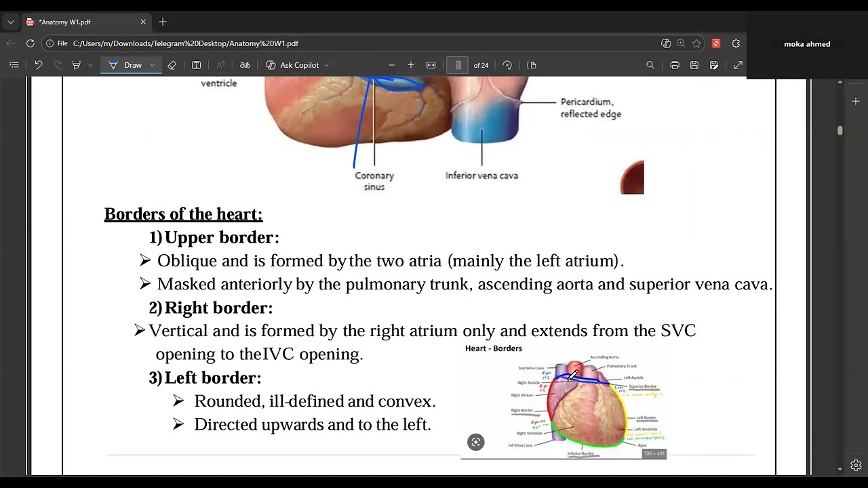Click address bar zoom icon
Image resolution: width=868 pixels, height=488 pixels.
[x=682, y=43]
